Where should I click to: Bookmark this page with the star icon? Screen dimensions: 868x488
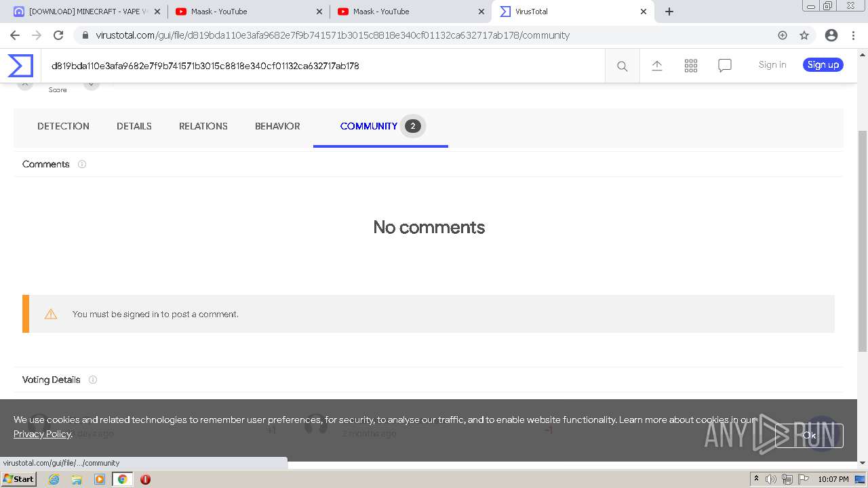804,35
